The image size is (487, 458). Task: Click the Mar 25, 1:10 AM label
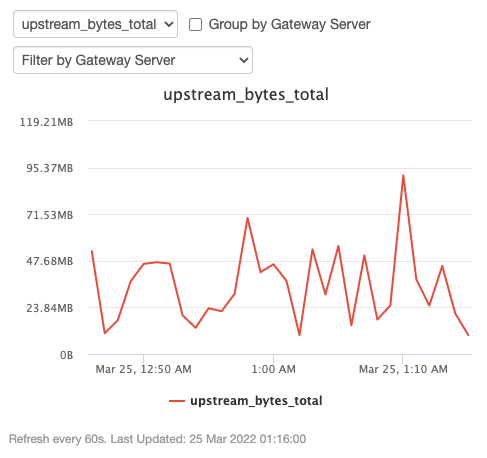403,369
